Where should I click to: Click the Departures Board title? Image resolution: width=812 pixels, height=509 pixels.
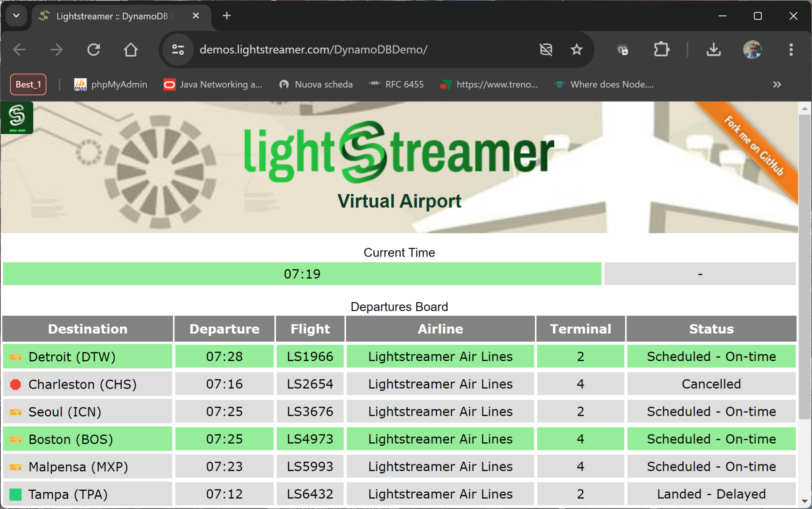coord(399,307)
